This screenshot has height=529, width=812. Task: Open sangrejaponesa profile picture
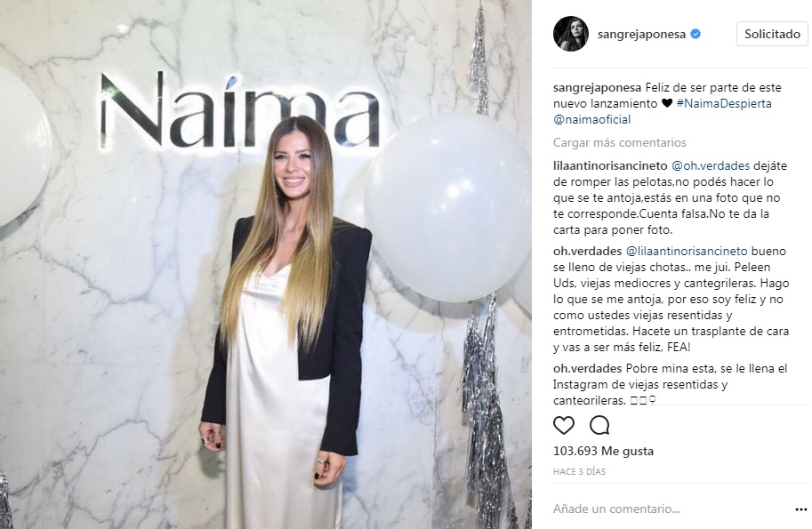click(571, 34)
